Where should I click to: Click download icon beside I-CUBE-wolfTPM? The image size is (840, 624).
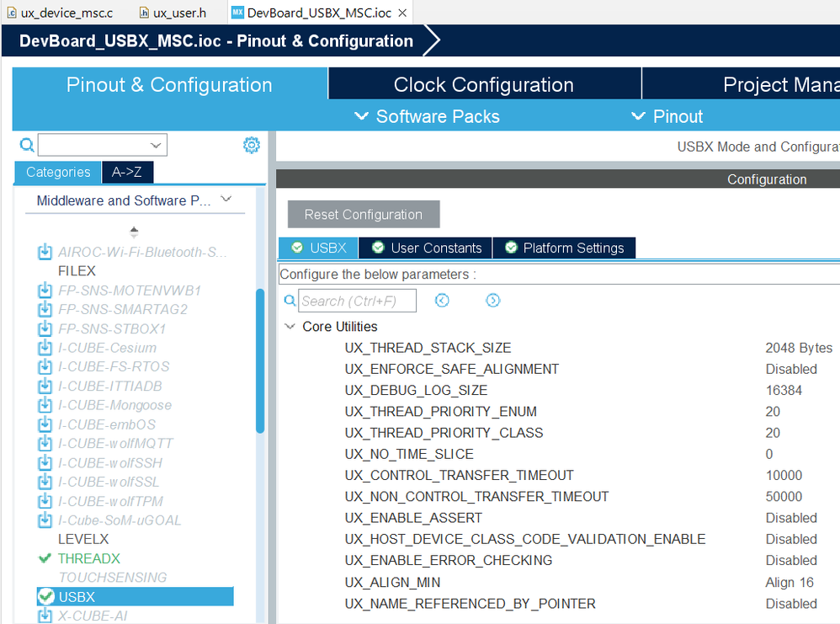pyautogui.click(x=45, y=501)
